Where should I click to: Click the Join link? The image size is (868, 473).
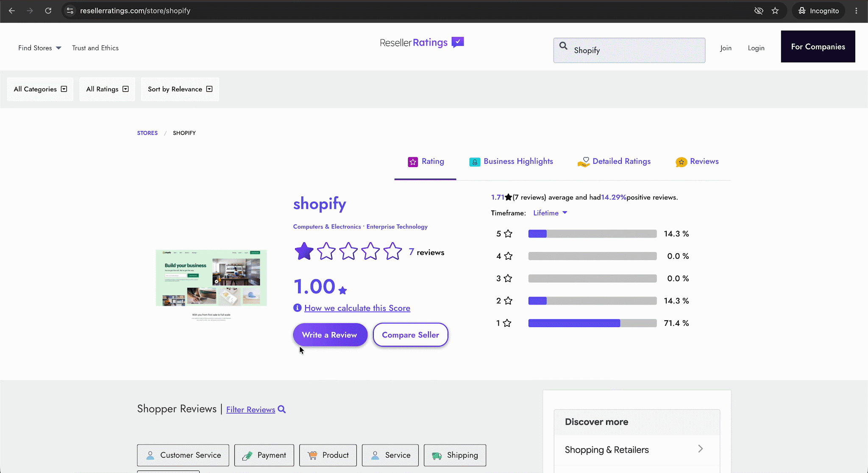(x=726, y=48)
